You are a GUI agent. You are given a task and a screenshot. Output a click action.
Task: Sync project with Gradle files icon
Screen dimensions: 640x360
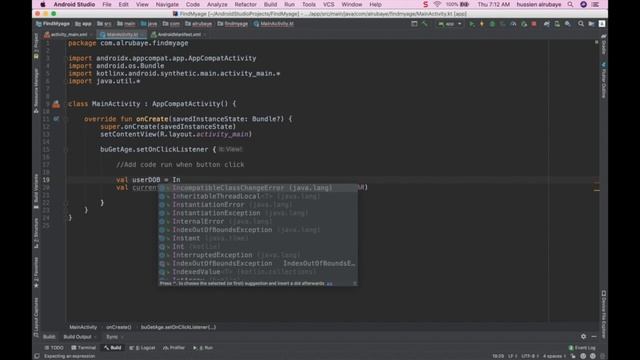[547, 24]
